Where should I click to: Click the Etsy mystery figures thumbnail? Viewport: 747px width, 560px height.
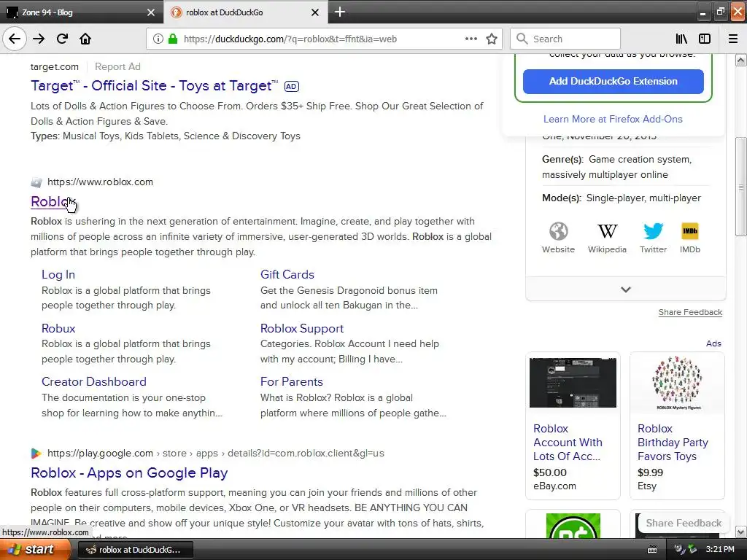coord(677,383)
